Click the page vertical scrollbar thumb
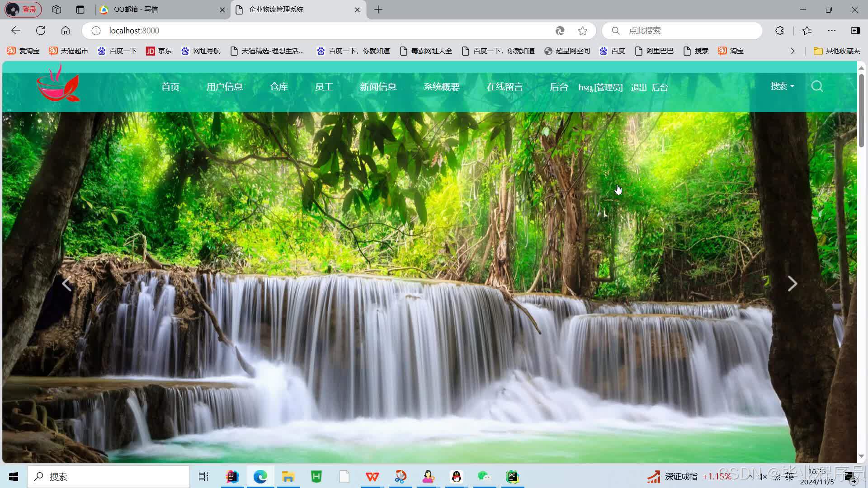Viewport: 868px width, 488px height. click(x=861, y=111)
